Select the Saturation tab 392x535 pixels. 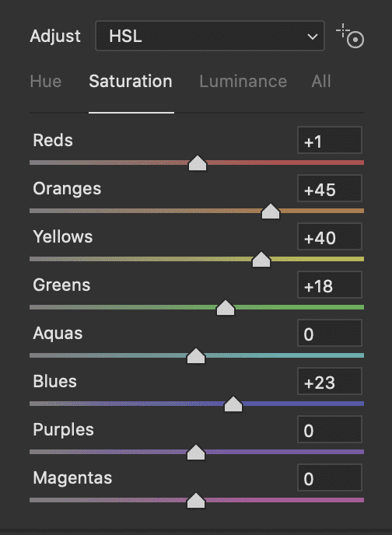tap(131, 81)
